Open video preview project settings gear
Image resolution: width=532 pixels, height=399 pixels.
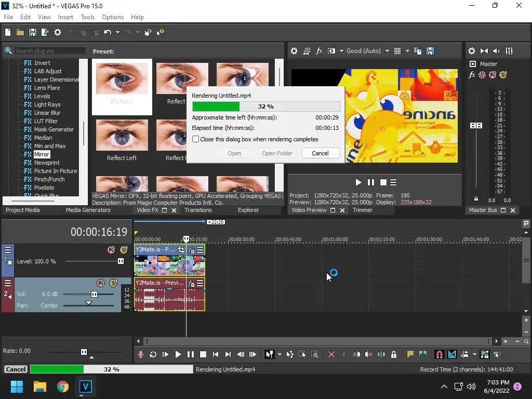[294, 51]
